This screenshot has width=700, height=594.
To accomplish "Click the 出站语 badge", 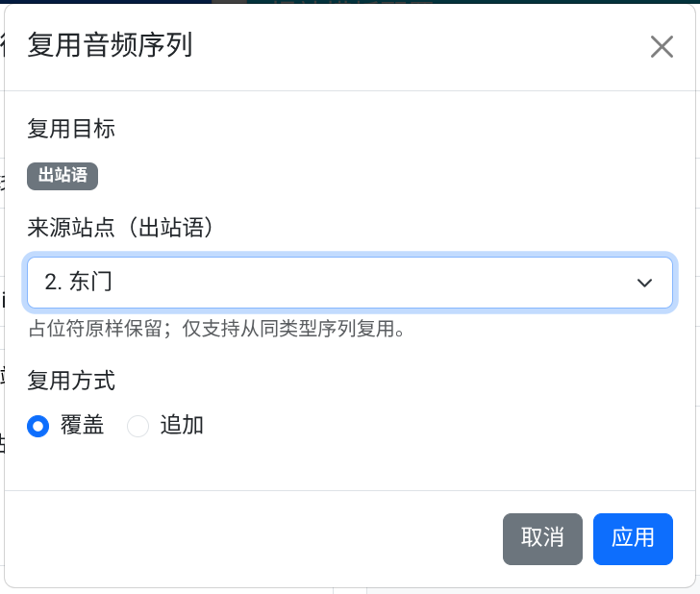I will (x=62, y=176).
